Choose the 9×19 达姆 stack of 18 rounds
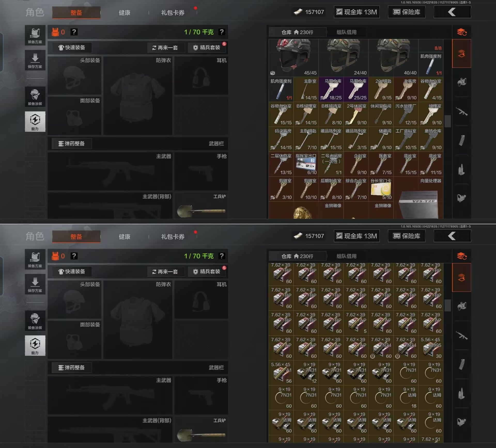The width and height of the screenshot is (496, 448). point(406,398)
